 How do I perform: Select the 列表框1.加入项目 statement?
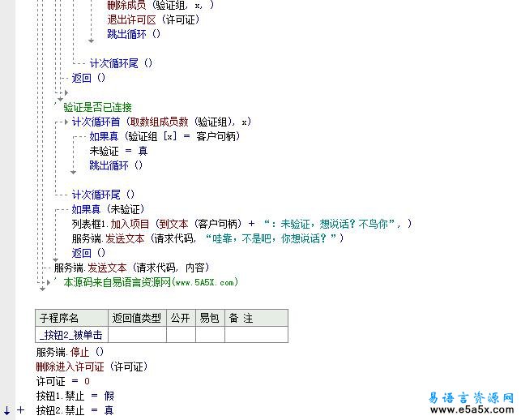pos(242,224)
